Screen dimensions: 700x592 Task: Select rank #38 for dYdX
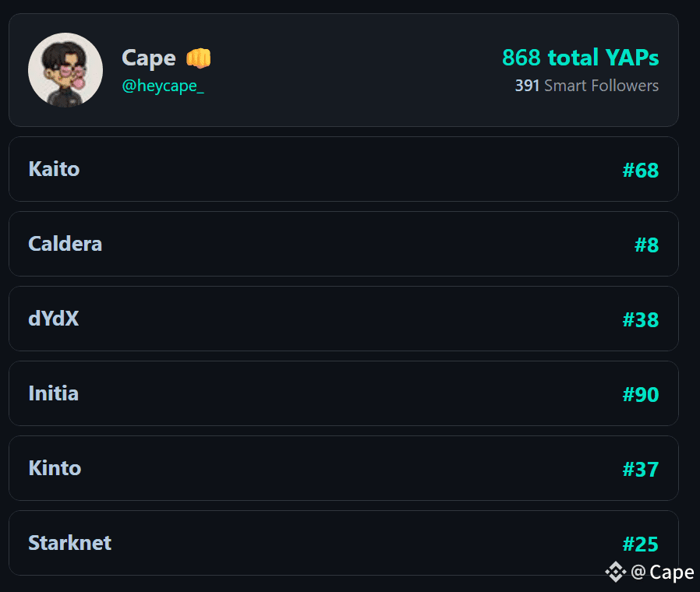(640, 319)
